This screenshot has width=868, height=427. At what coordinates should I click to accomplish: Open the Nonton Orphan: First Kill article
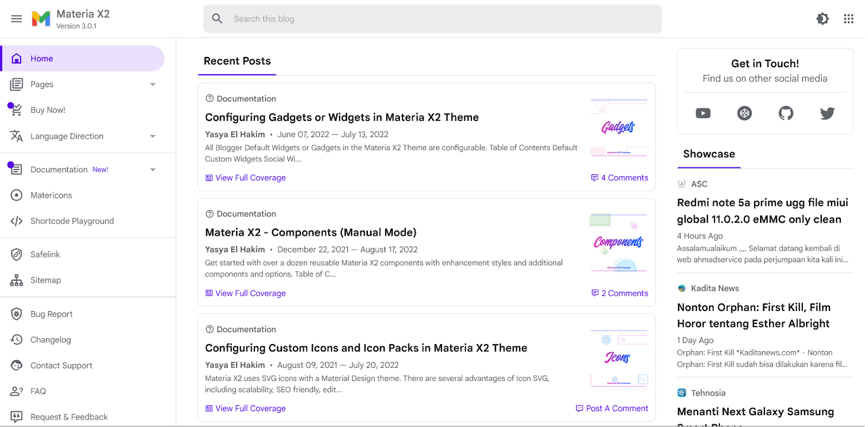click(754, 315)
